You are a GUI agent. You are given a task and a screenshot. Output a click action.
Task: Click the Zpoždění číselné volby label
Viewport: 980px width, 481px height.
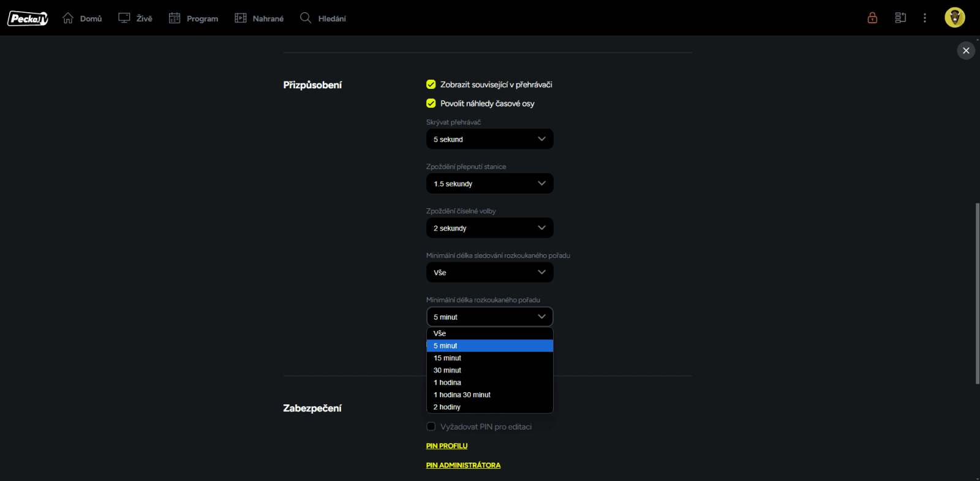[461, 211]
